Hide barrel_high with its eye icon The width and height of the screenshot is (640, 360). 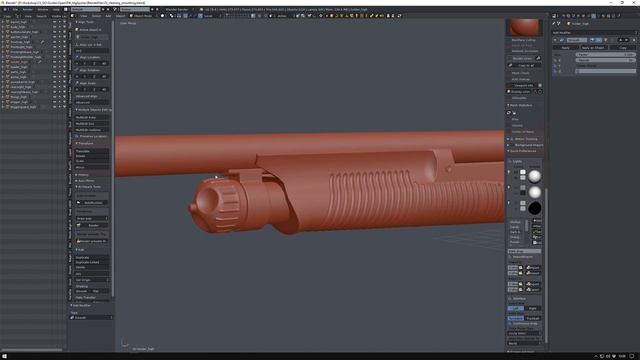[54, 22]
